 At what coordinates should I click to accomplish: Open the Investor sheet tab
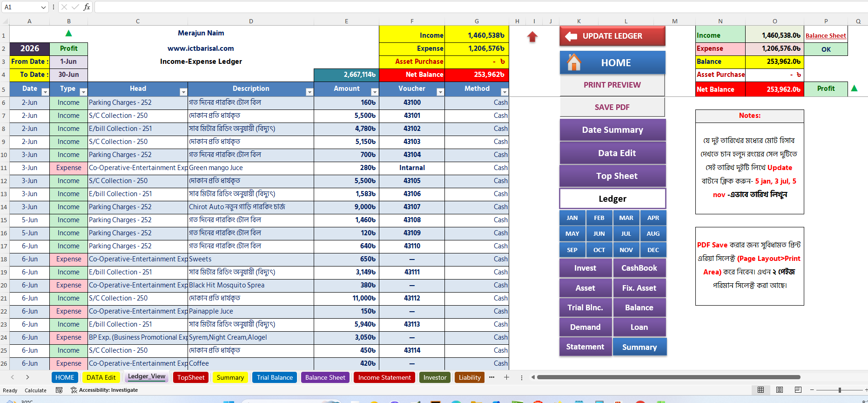[435, 377]
